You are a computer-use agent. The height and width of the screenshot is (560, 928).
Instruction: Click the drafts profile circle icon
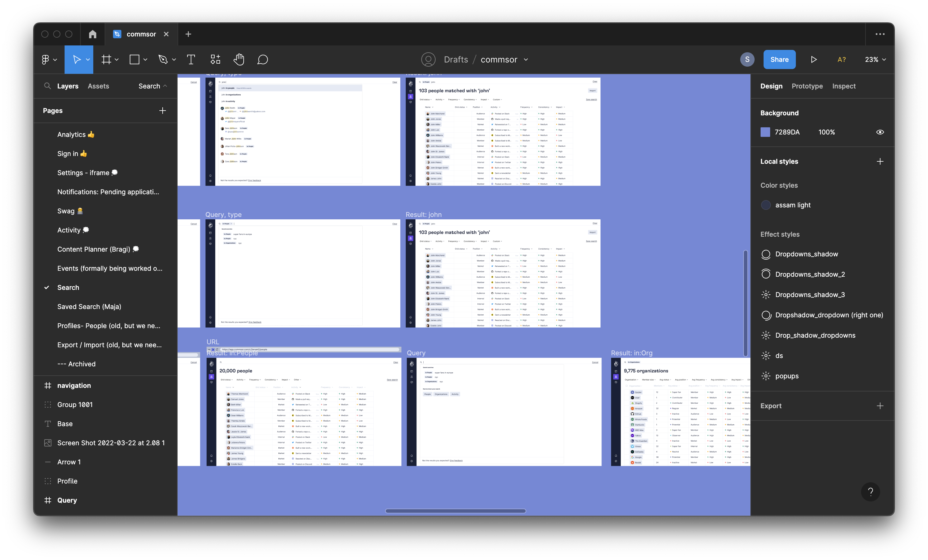(428, 59)
